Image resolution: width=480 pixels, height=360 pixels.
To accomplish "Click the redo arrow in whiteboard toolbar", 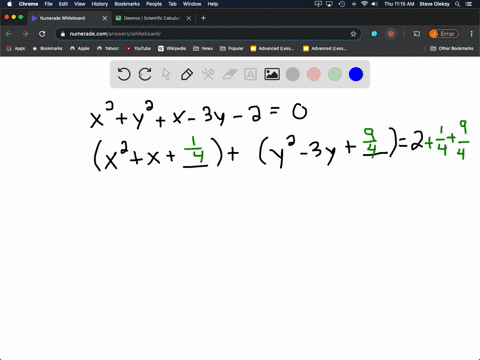I will 145,74.
